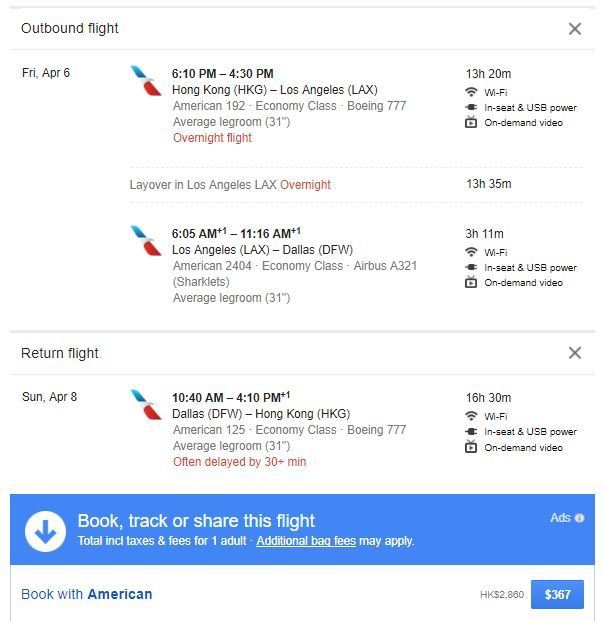Click the Return flight heading

(x=60, y=353)
